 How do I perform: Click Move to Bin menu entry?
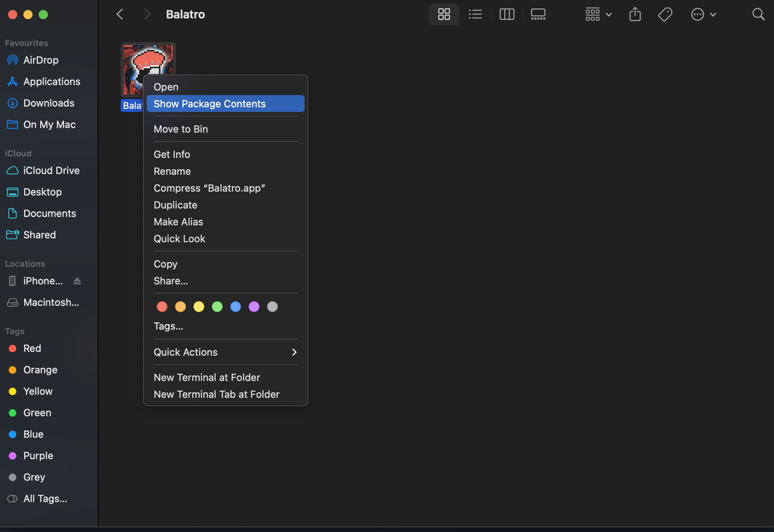pos(181,129)
